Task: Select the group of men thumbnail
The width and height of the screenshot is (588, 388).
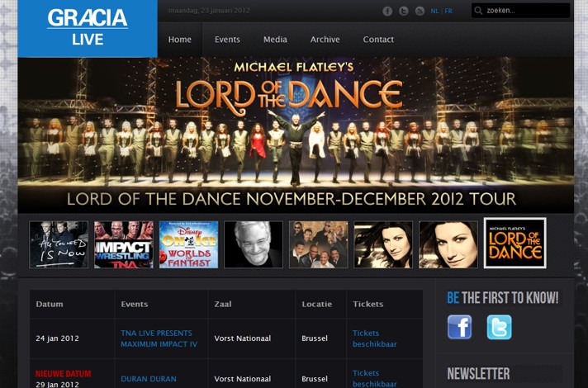Action: click(x=319, y=244)
